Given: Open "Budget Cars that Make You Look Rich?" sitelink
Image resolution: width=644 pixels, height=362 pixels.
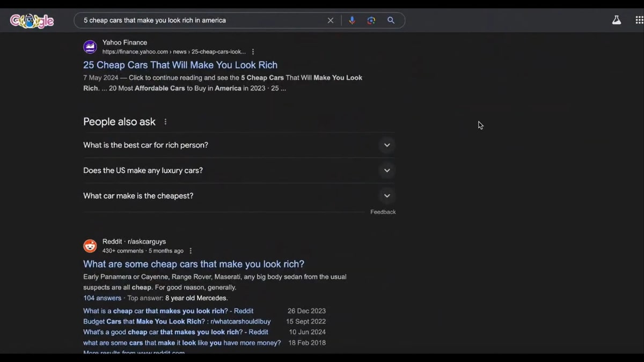Looking at the screenshot, I should pos(177,322).
